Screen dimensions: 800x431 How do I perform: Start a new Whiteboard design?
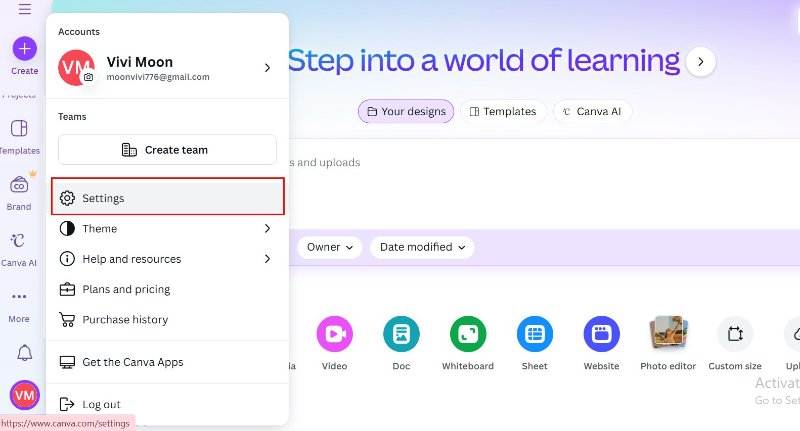(467, 334)
